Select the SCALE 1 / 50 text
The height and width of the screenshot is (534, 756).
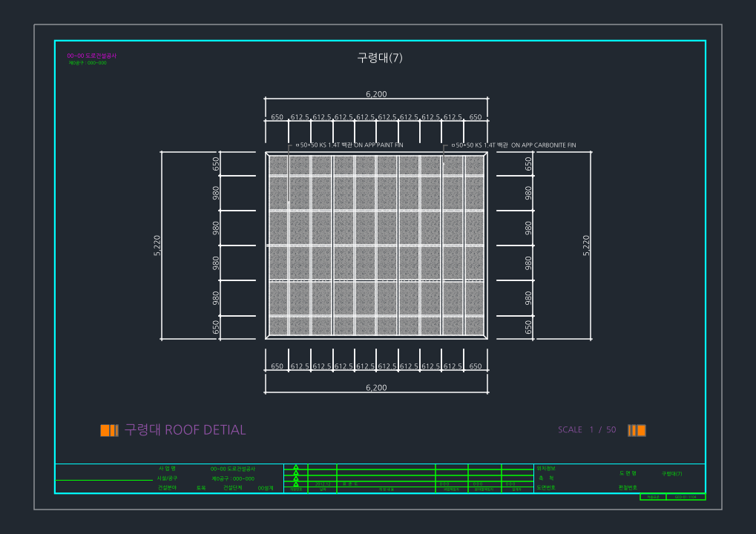587,429
